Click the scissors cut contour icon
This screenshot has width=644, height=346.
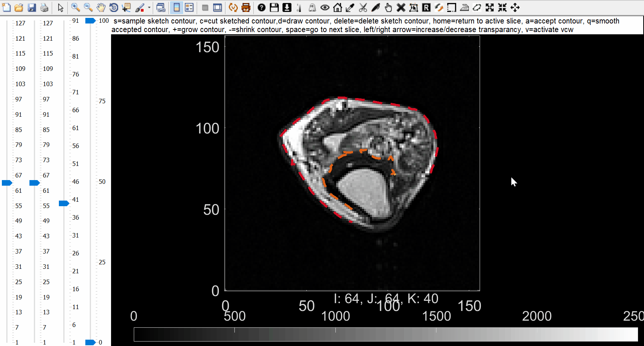click(363, 7)
